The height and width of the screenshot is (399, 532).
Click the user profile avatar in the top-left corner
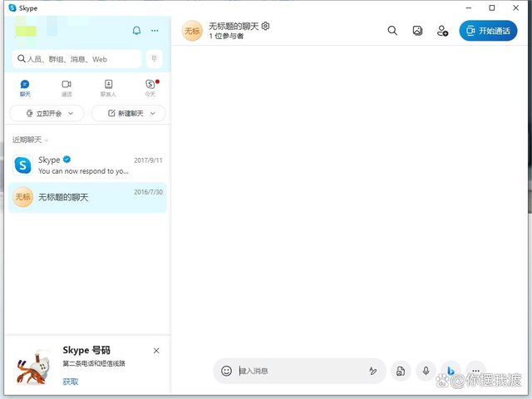point(26,32)
